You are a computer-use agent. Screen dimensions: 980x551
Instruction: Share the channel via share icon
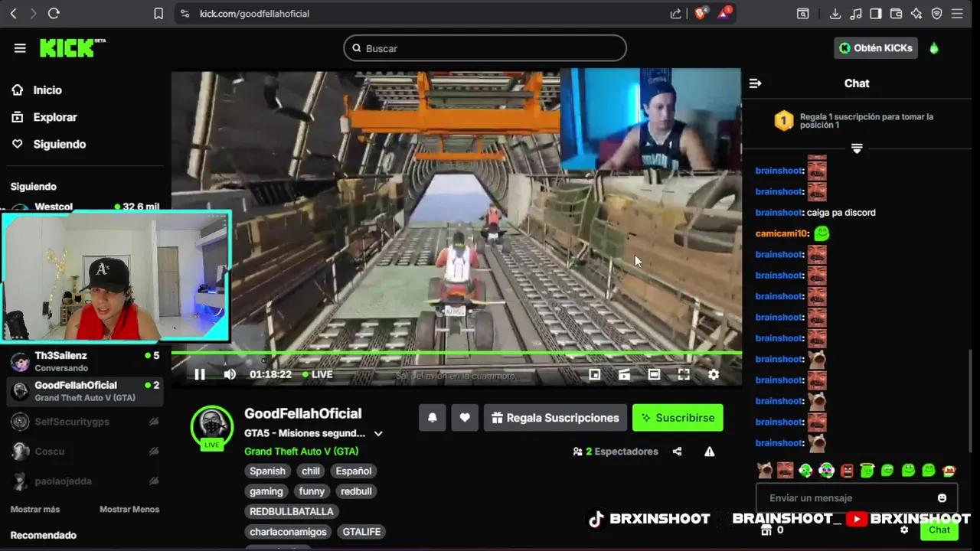click(x=677, y=452)
